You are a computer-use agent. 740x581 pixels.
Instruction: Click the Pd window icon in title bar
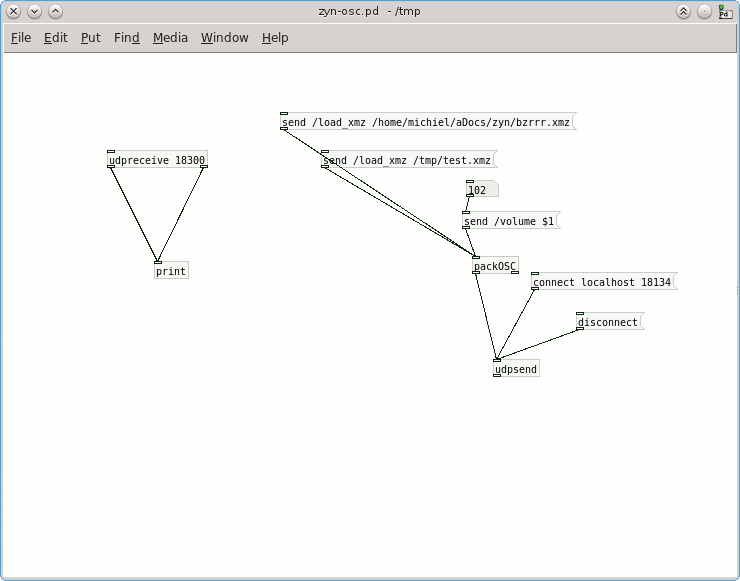click(725, 12)
